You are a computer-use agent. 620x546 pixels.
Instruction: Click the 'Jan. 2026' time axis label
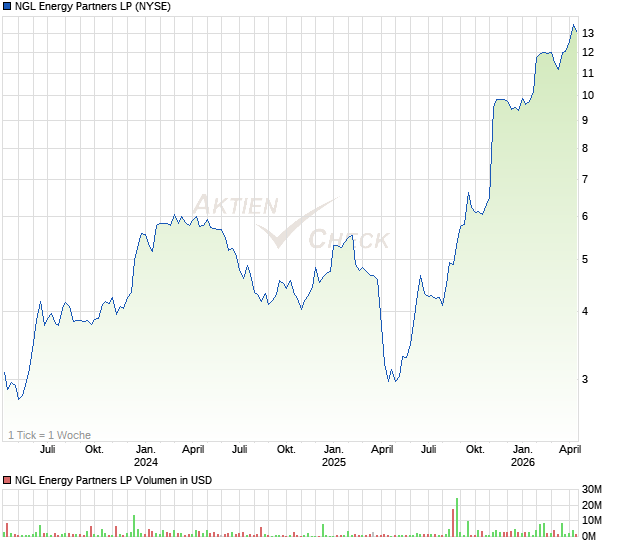(523, 455)
